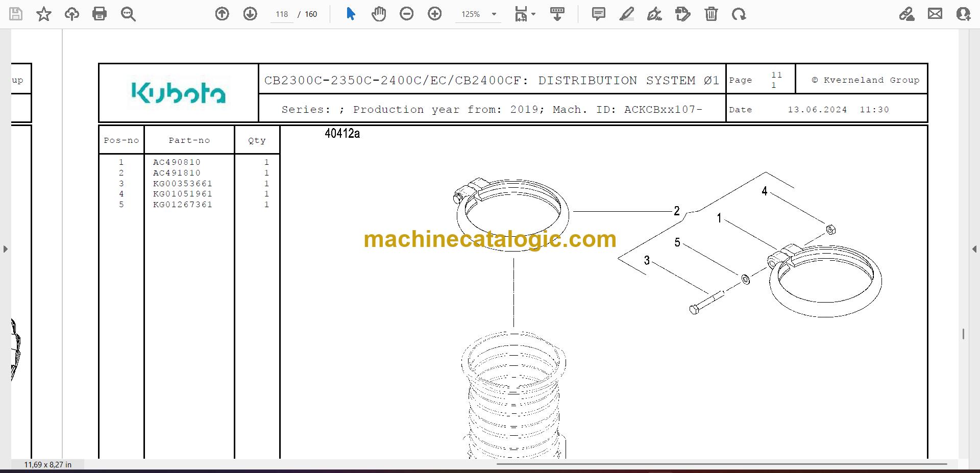This screenshot has height=473, width=980.
Task: Add a sticky note comment
Action: click(599, 14)
